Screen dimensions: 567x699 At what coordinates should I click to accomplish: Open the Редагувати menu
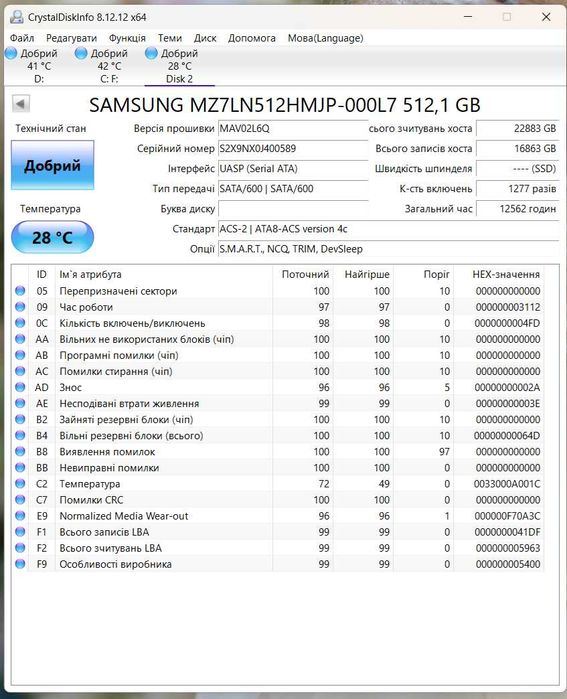point(71,38)
